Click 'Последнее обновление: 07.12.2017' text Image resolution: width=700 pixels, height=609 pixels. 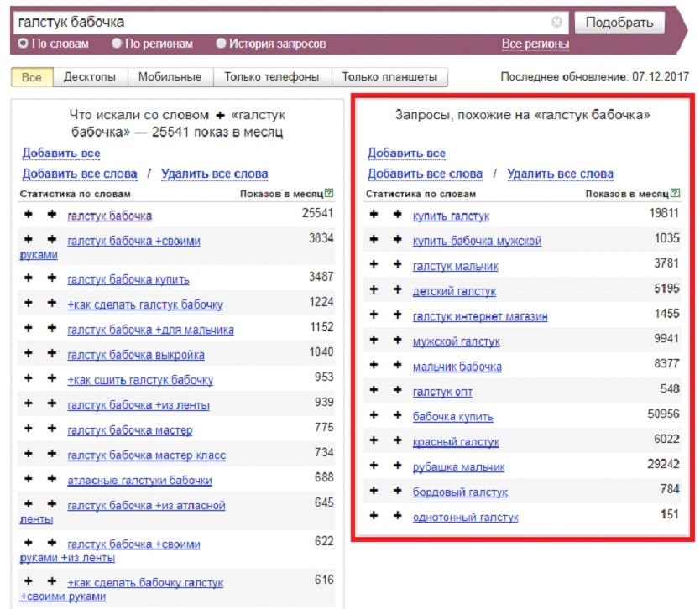coord(594,76)
